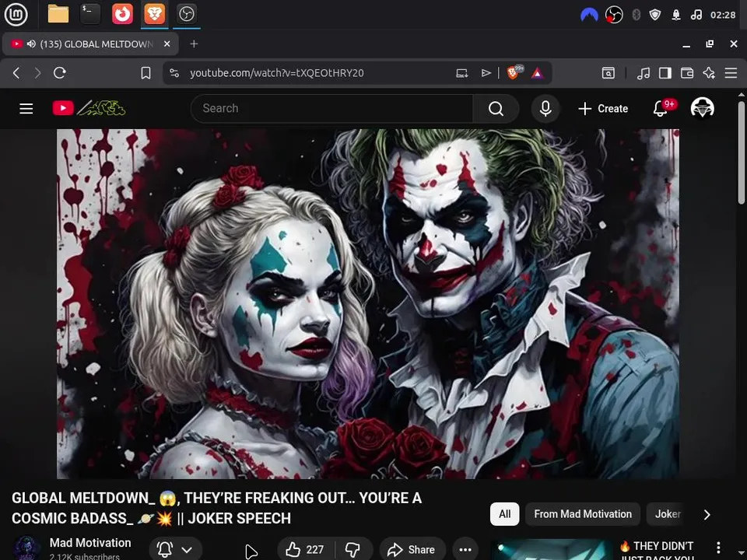Dislike this video
Screen dimensions: 747x560
(x=353, y=550)
